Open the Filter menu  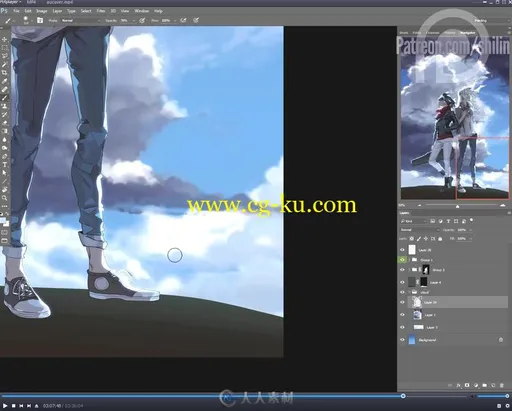tap(101, 11)
